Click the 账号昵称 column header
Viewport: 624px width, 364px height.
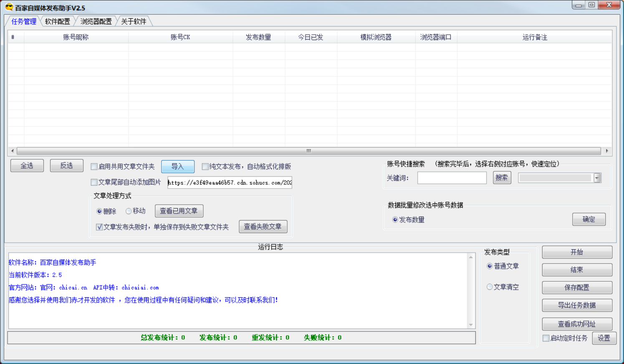tap(76, 37)
